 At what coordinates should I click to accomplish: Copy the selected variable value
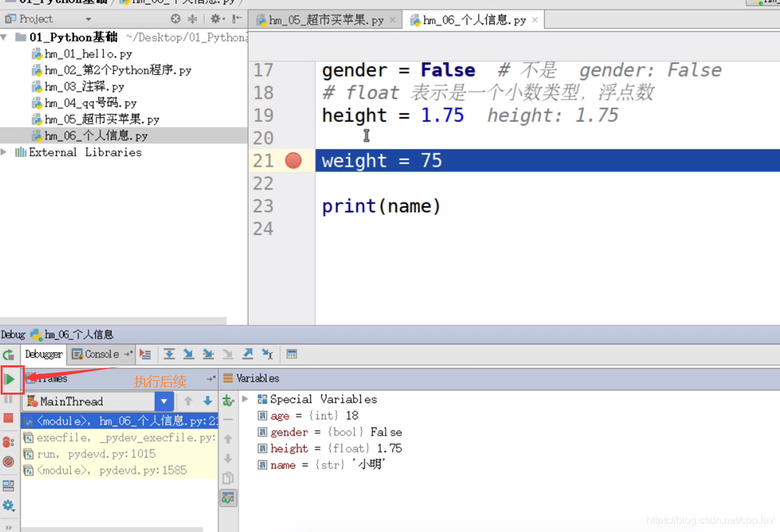coord(228,479)
